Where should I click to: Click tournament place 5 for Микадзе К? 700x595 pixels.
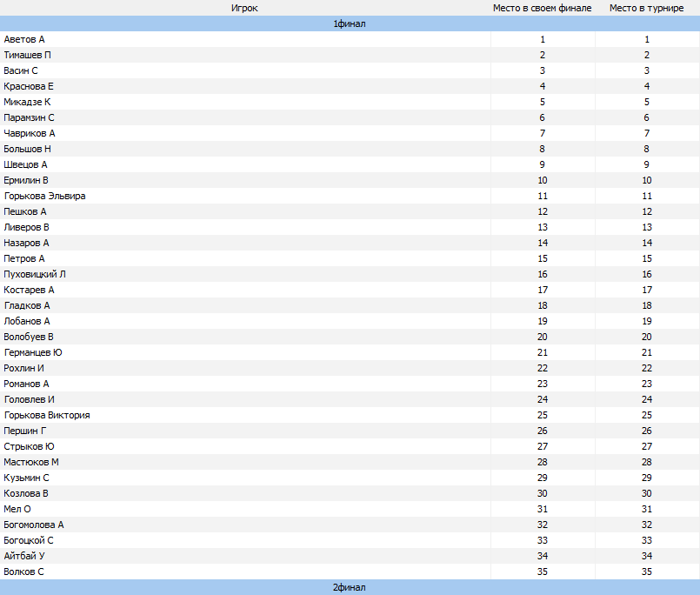(647, 102)
